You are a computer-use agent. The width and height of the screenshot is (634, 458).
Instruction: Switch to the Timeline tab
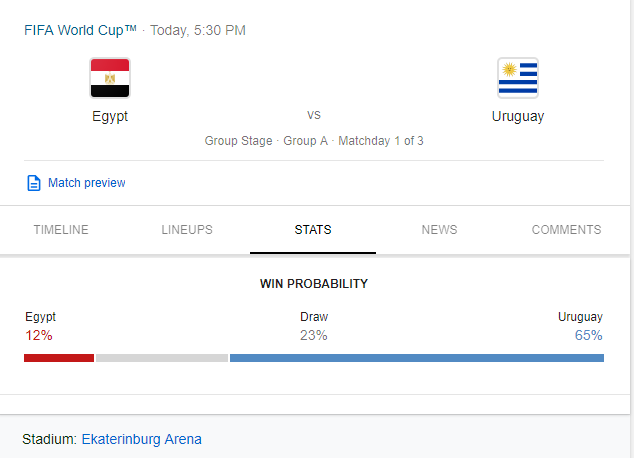pyautogui.click(x=61, y=230)
